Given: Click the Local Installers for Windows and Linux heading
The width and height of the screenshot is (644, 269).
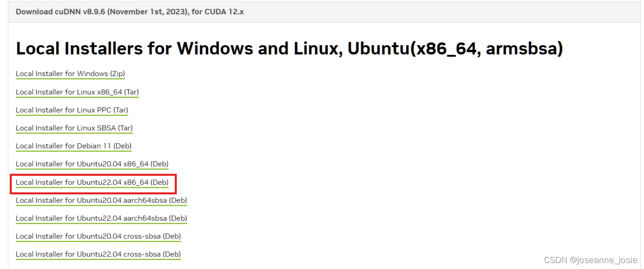Looking at the screenshot, I should (289, 48).
